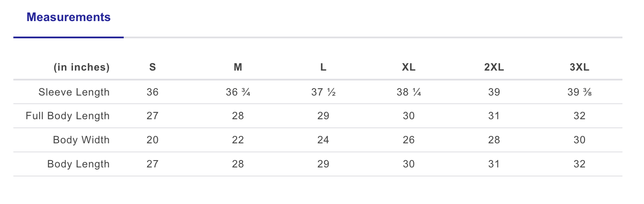644x204 pixels.
Task: Click the Body Width row label
Action: 81,140
